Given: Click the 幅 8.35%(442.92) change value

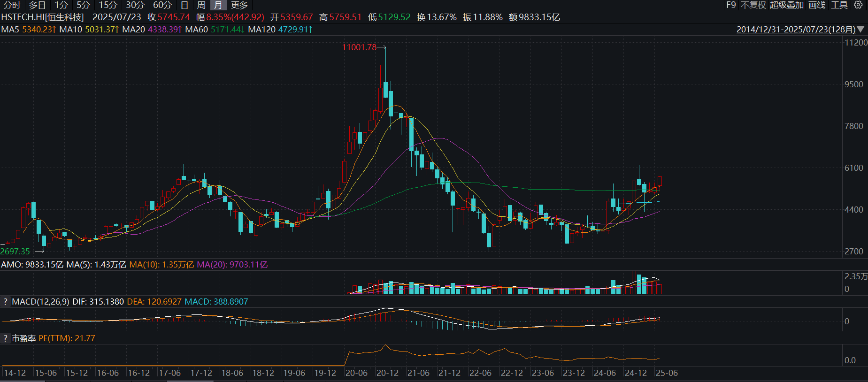Looking at the screenshot, I should 230,17.
